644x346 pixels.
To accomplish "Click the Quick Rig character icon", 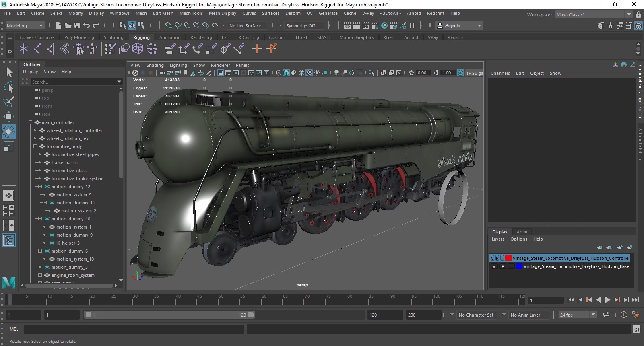I will click(x=78, y=49).
